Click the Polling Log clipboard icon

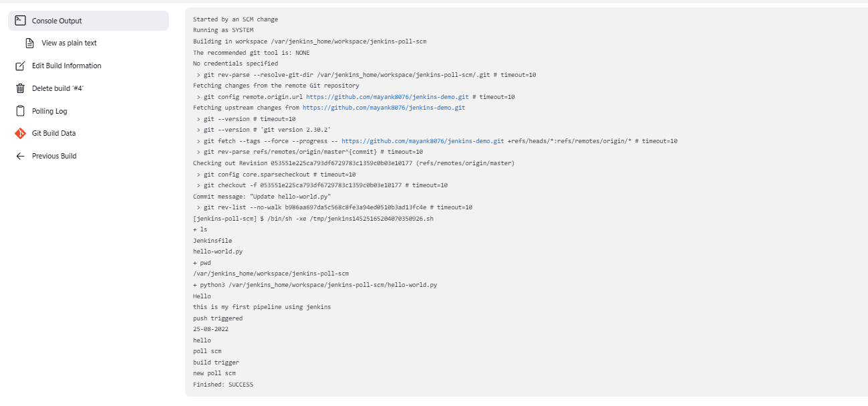(x=19, y=110)
